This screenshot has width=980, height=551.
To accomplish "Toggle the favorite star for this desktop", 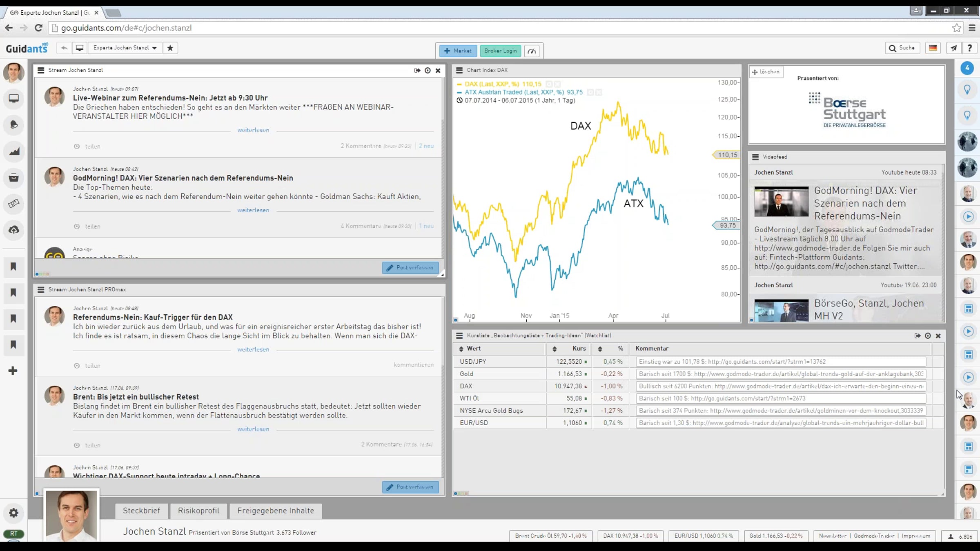I will [170, 48].
